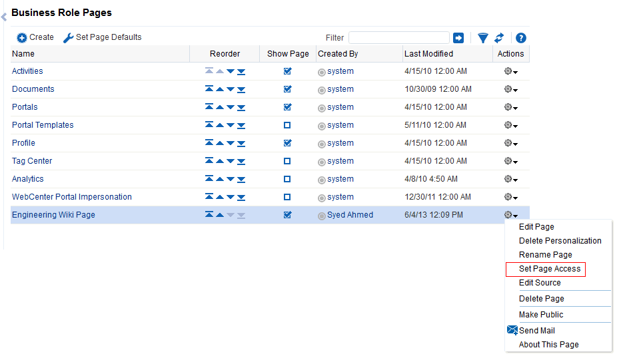625x364 pixels.
Task: Select About This Page menu entry
Action: [548, 345]
